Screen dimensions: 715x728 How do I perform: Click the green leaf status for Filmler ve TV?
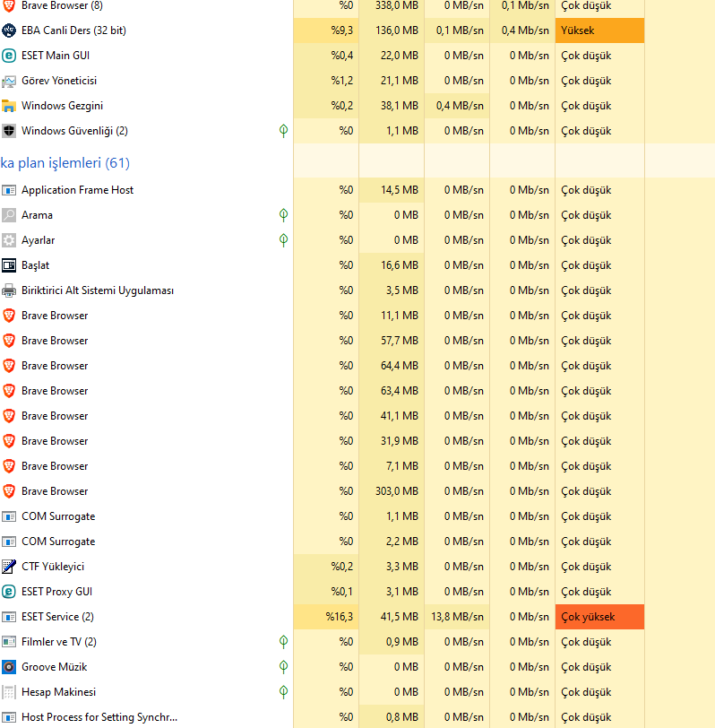pyautogui.click(x=283, y=642)
